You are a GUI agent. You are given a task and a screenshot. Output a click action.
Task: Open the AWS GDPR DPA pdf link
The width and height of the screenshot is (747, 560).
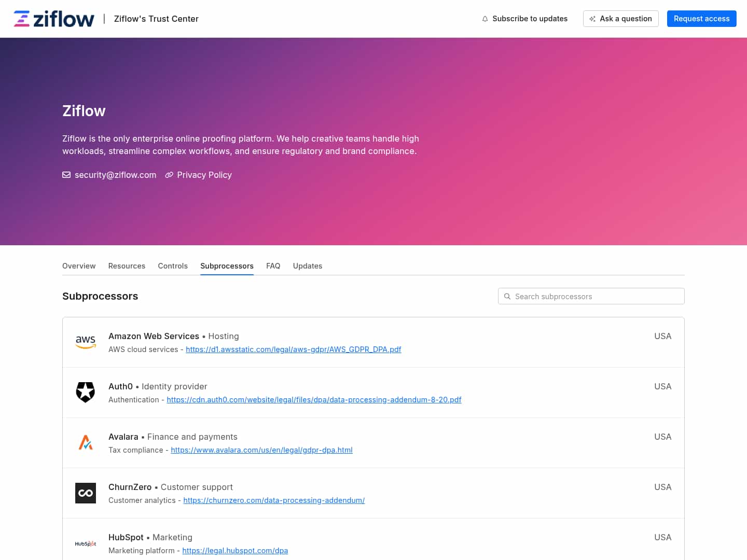(294, 349)
